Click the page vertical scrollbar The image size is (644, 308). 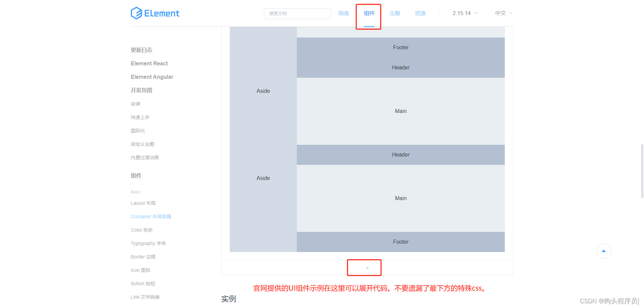click(642, 171)
